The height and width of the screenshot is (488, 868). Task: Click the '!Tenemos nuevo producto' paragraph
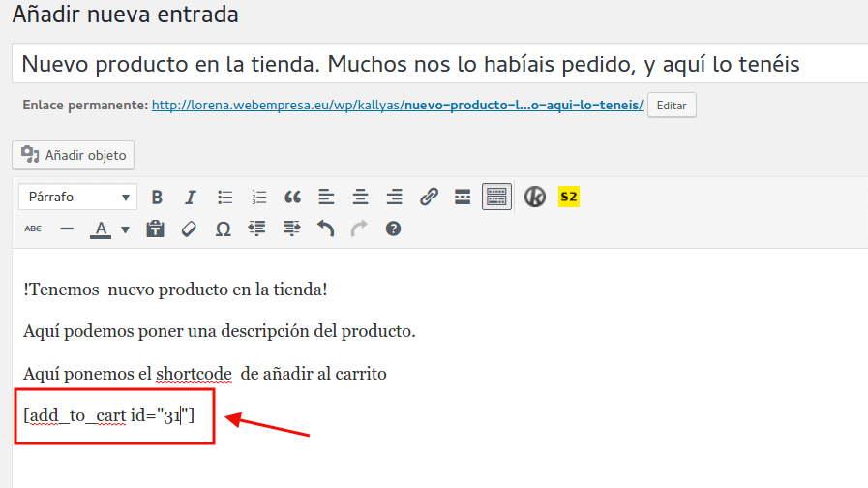pos(175,290)
